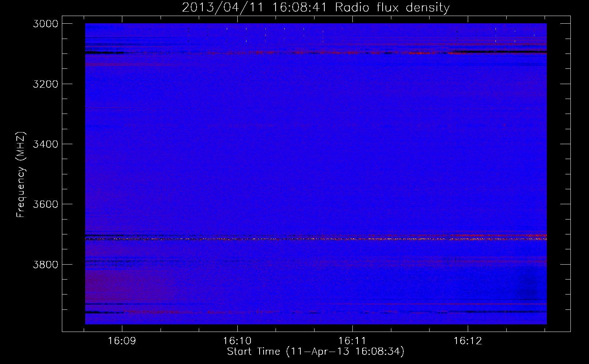589x364 pixels.
Task: Click the 'Start Time (11-Apr-13 16:08:34)' label
Action: [316, 352]
